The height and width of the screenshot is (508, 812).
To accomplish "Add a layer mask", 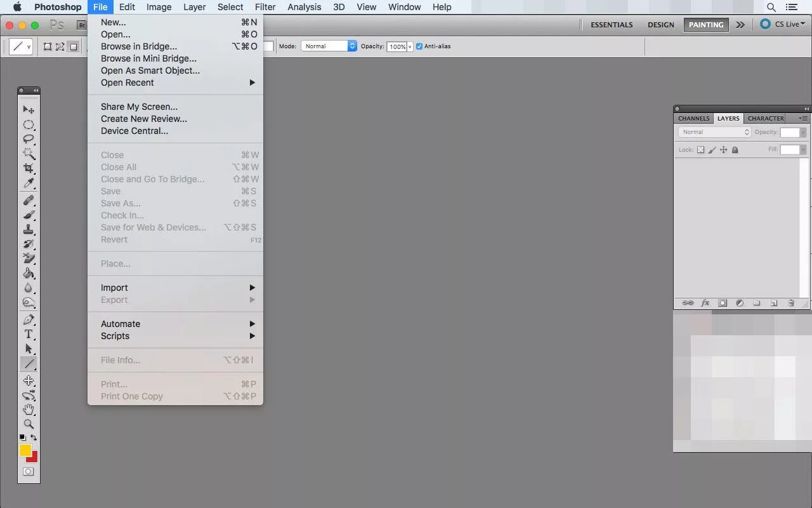I will (723, 304).
